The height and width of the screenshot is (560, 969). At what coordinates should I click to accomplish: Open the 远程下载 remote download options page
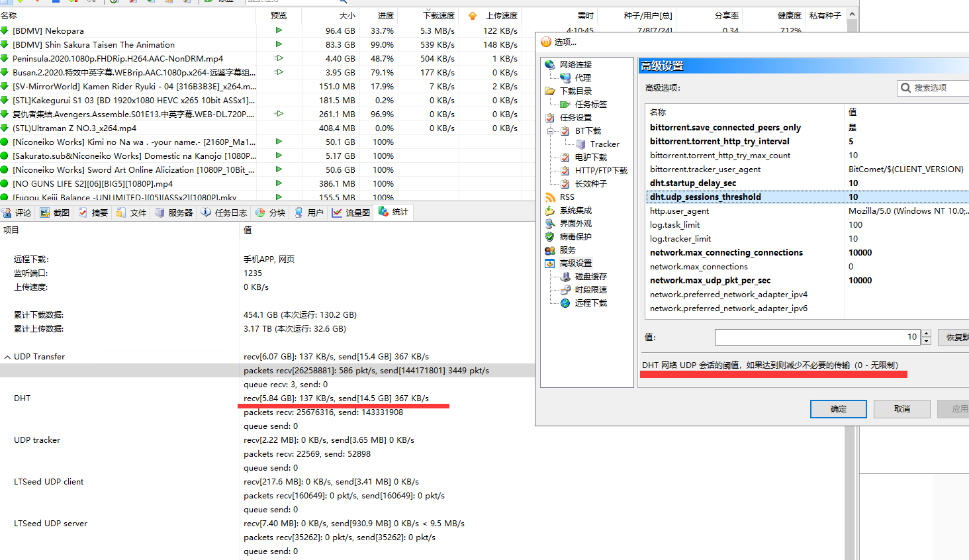coord(590,303)
